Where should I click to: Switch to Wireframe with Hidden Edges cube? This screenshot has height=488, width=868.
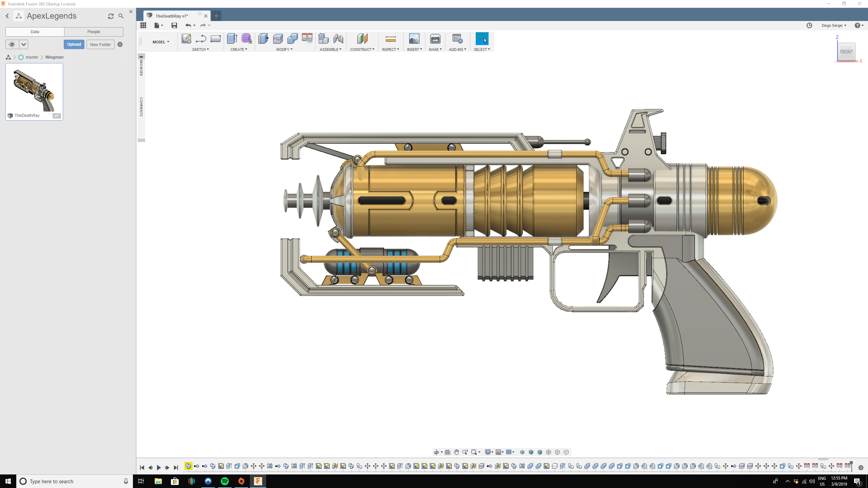557,452
